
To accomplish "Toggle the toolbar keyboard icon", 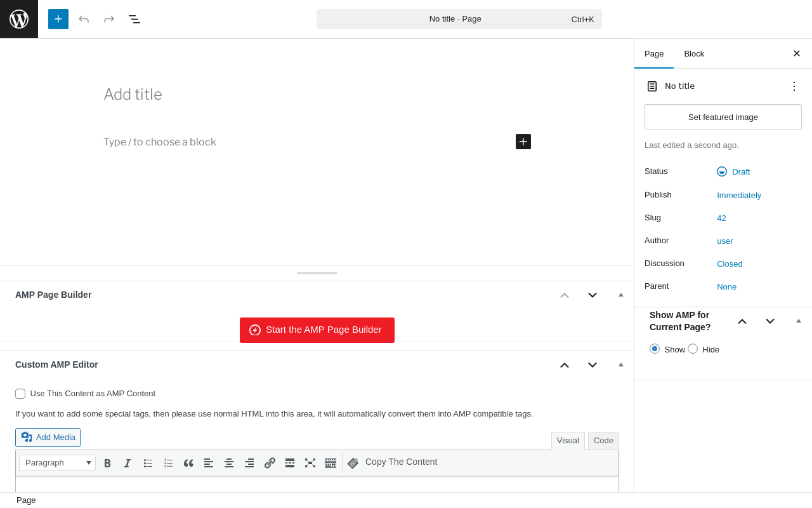I will (331, 463).
